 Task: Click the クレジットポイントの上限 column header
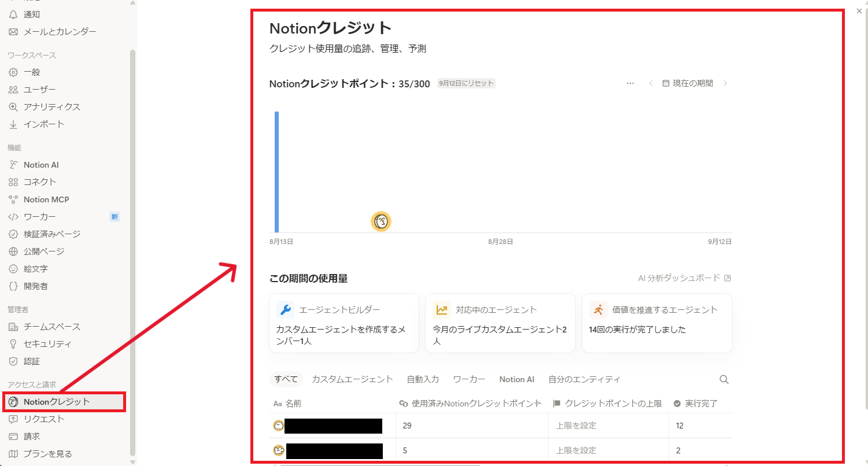tap(608, 404)
